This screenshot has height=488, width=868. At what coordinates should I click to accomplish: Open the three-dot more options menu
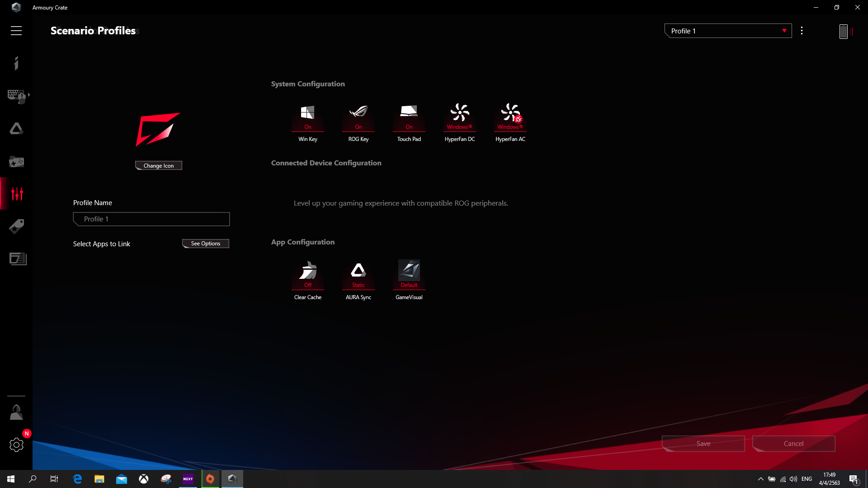coord(802,31)
